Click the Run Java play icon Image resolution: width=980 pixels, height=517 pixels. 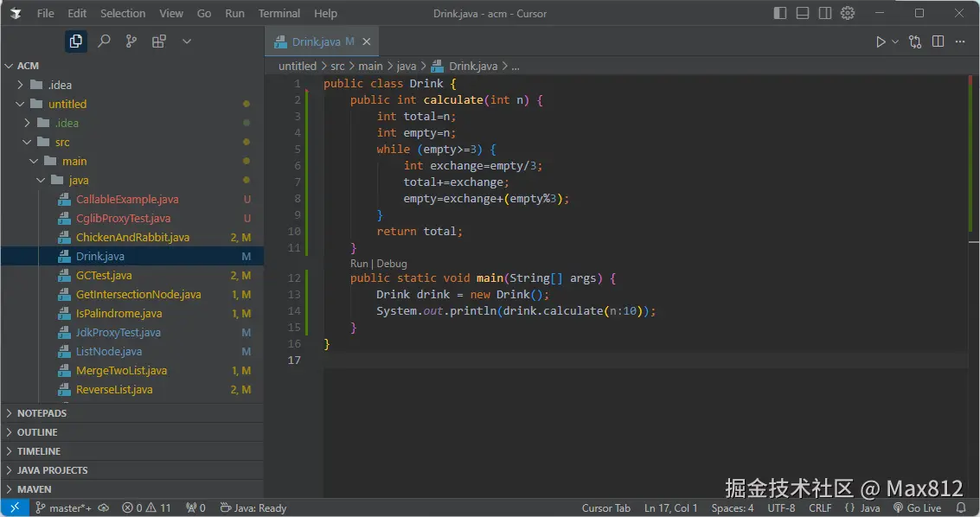point(881,41)
